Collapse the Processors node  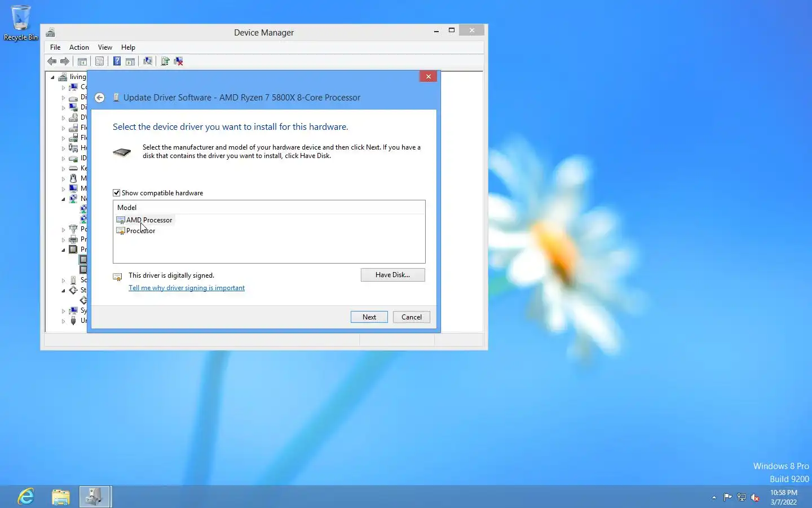(63, 250)
